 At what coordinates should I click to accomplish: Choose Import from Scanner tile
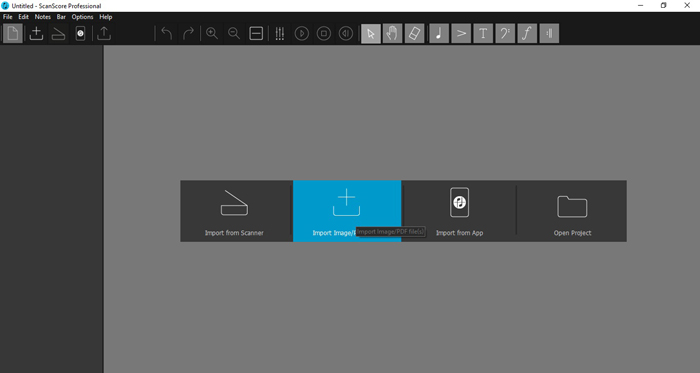click(236, 211)
